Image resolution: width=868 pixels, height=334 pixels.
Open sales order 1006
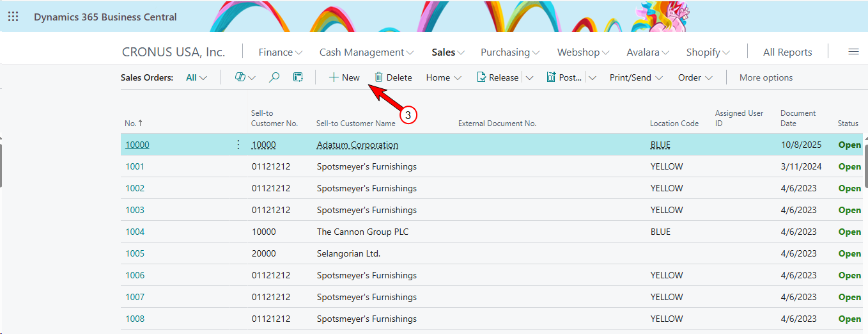tap(135, 275)
